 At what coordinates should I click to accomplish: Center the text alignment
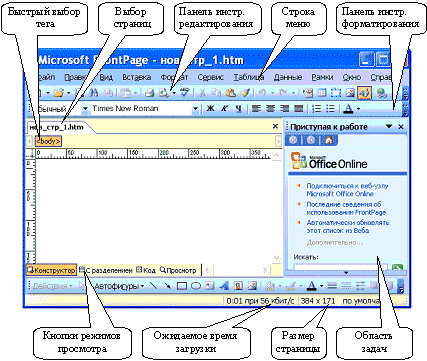coord(270,108)
